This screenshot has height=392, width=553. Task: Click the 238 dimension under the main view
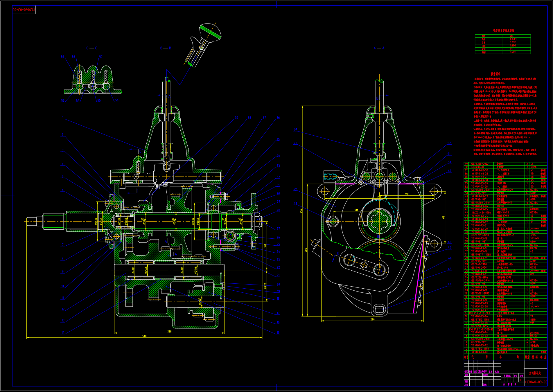(x=169, y=331)
